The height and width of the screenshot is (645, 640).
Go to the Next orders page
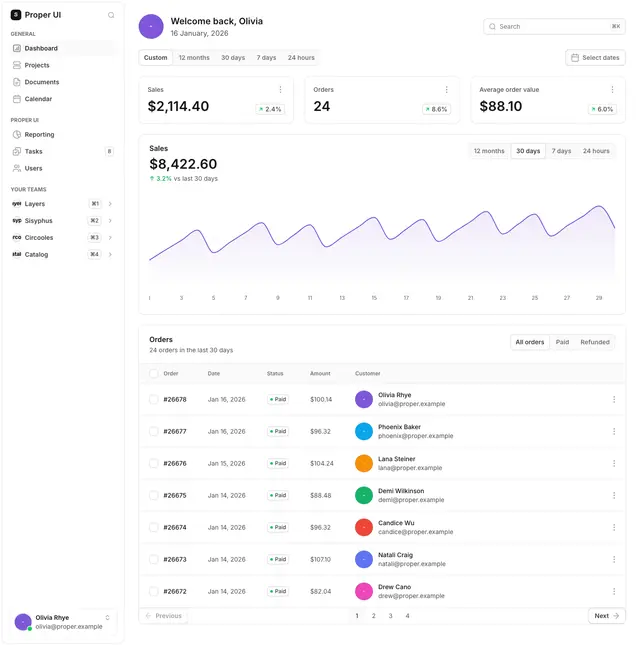[607, 616]
